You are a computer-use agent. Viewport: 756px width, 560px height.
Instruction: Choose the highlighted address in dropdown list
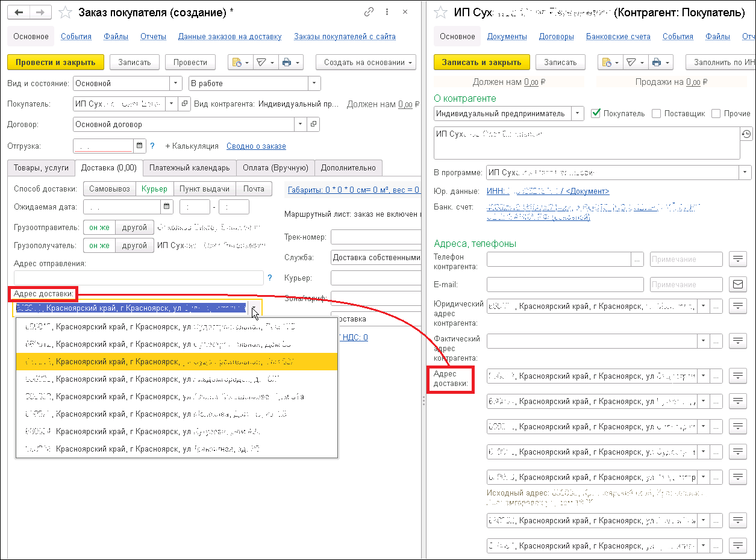(x=177, y=362)
